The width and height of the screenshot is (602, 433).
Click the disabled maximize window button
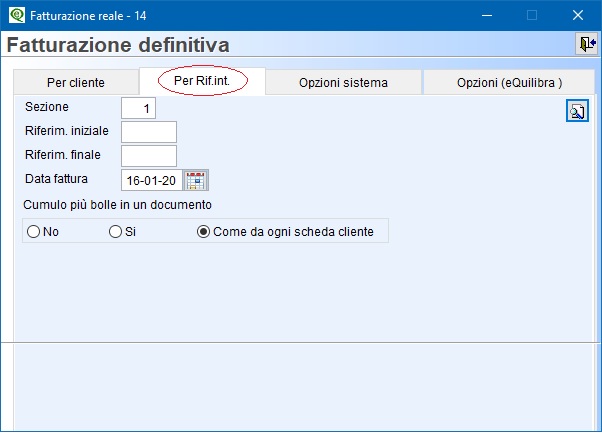(x=532, y=15)
